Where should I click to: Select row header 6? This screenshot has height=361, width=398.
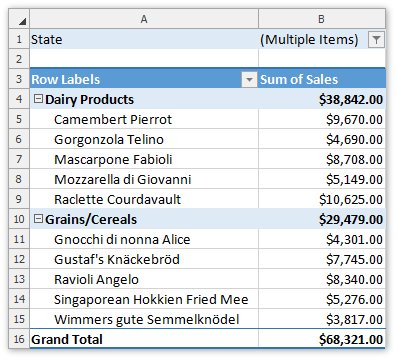pyautogui.click(x=19, y=139)
